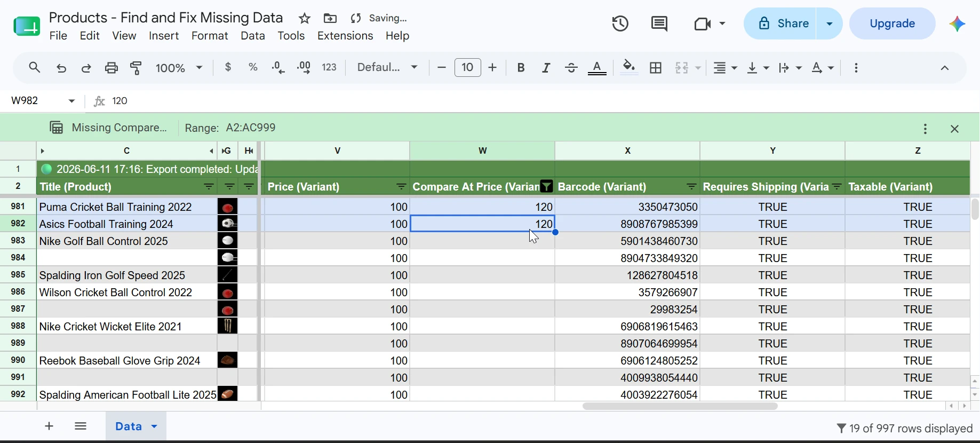Redo the last action
This screenshot has width=980, height=443.
click(x=86, y=68)
